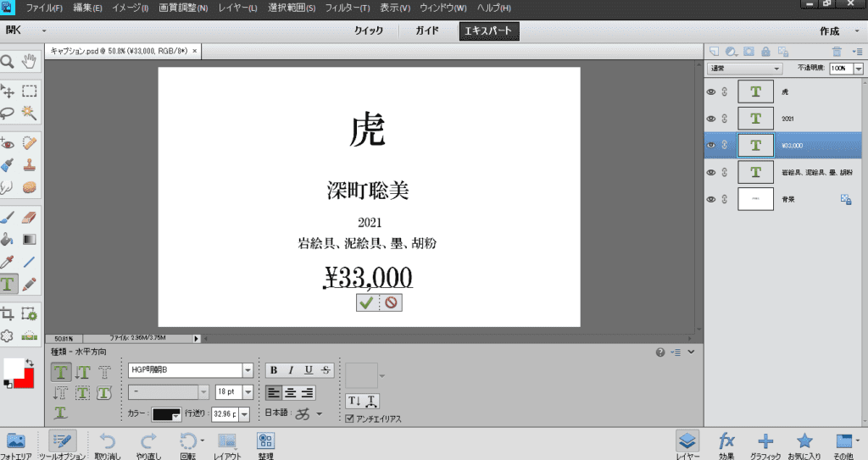Select the Eraser tool

[30, 218]
